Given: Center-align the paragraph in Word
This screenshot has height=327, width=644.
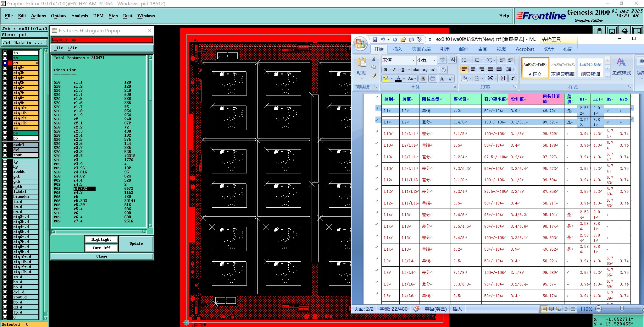Looking at the screenshot, I should tap(473, 69).
